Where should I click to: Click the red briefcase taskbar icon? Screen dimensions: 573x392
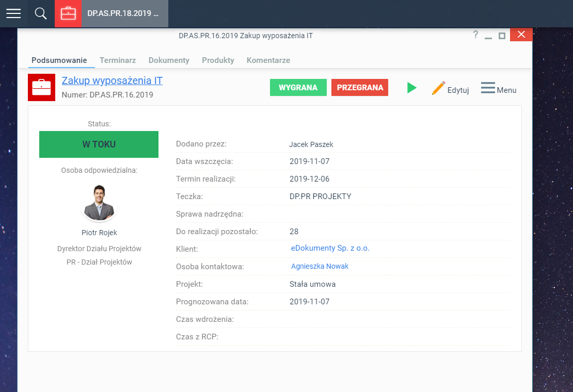[x=68, y=13]
